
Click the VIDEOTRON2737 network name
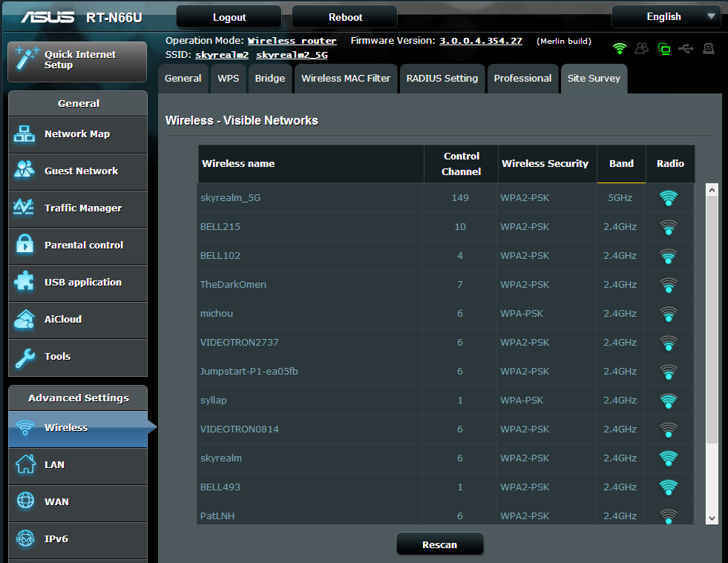click(x=239, y=343)
